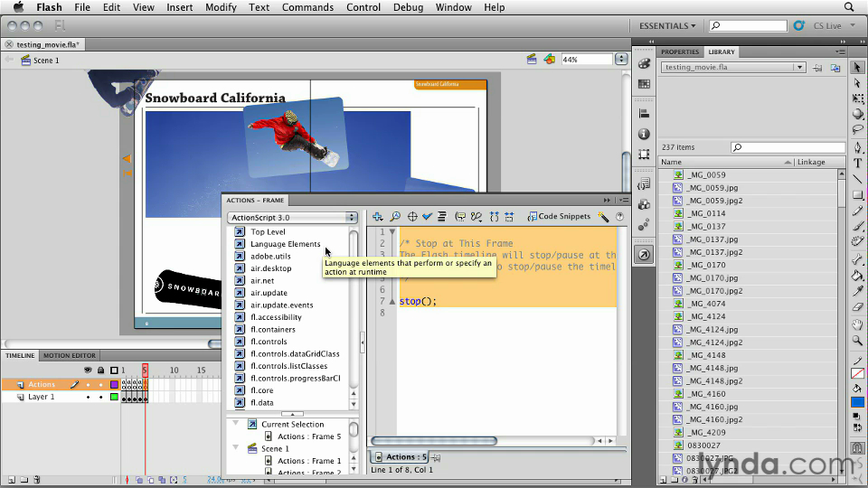Click the Actions layer purple outline swatch
Image resolution: width=868 pixels, height=488 pixels.
[114, 385]
